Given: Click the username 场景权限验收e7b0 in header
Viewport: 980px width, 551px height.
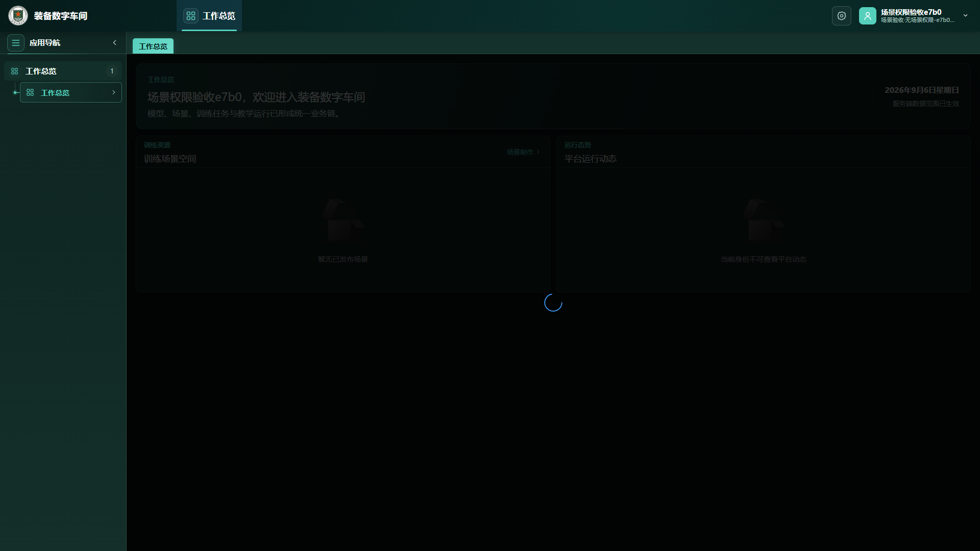Looking at the screenshot, I should click(x=911, y=12).
